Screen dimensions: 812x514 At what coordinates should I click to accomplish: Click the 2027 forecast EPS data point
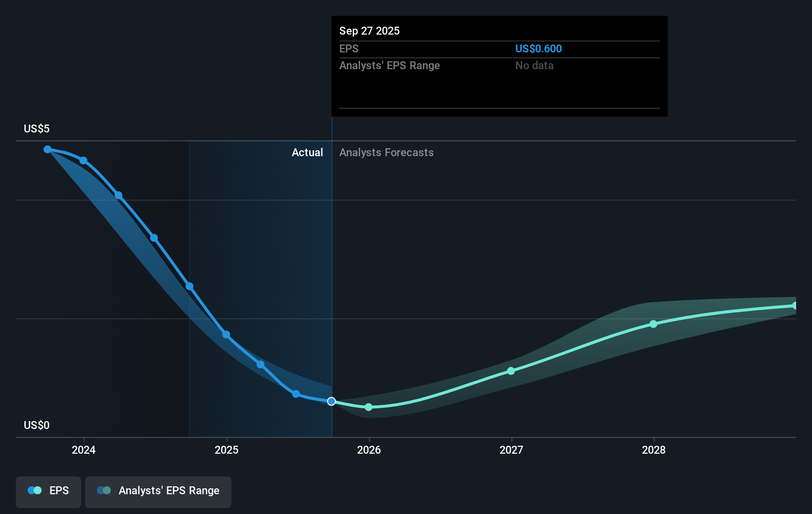[511, 371]
